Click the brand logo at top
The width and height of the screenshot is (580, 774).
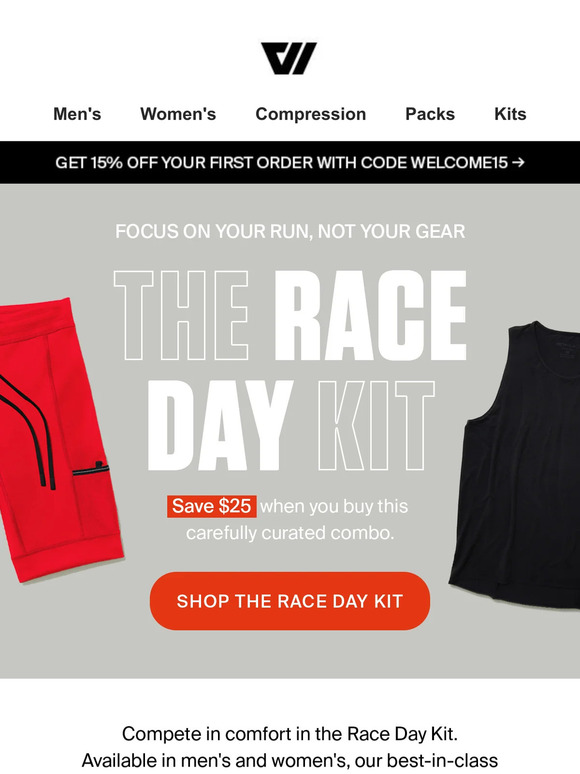[289, 58]
